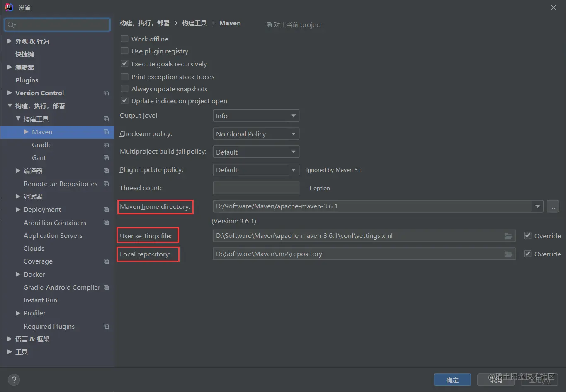Open the Output level dropdown
Viewport: 566px width, 392px height.
(x=256, y=116)
